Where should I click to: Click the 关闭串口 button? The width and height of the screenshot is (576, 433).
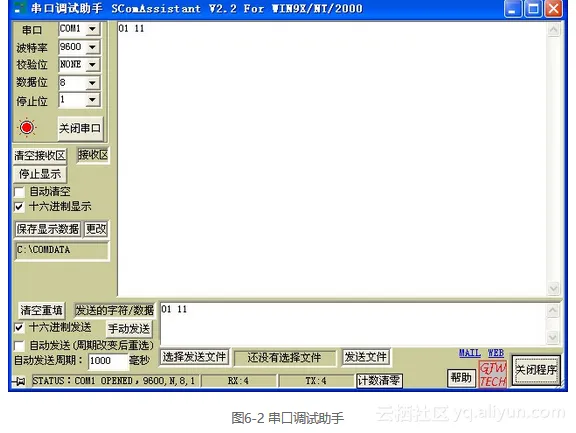(80, 128)
